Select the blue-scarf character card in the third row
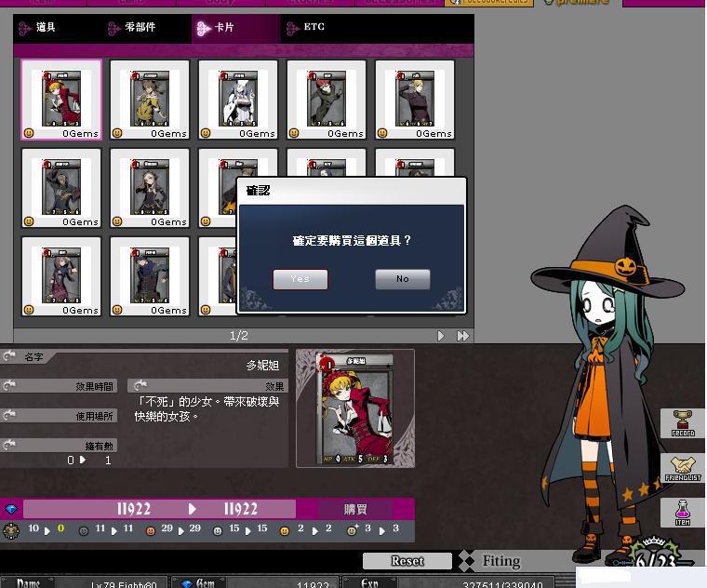Screen dimensions: 707x588 (x=150, y=276)
